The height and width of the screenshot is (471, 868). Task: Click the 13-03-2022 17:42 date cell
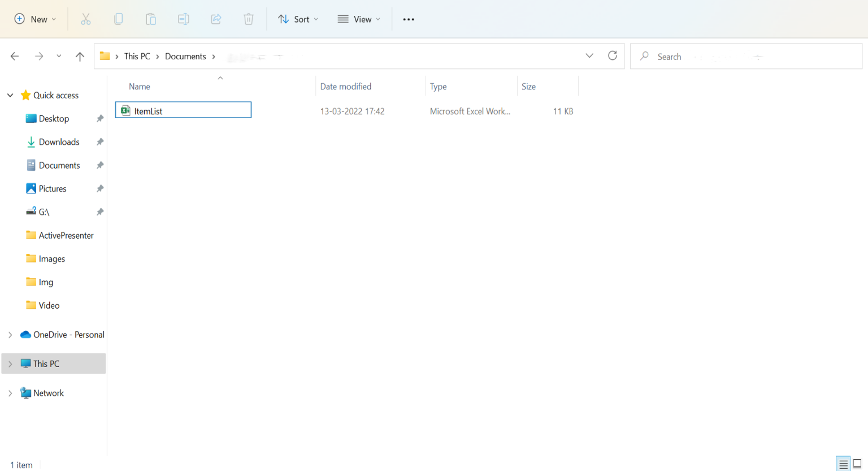[353, 111]
